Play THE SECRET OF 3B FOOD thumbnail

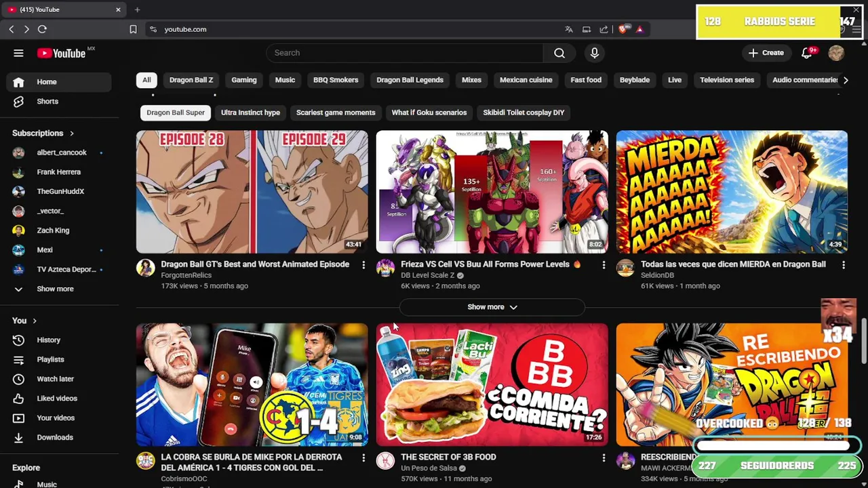click(492, 385)
